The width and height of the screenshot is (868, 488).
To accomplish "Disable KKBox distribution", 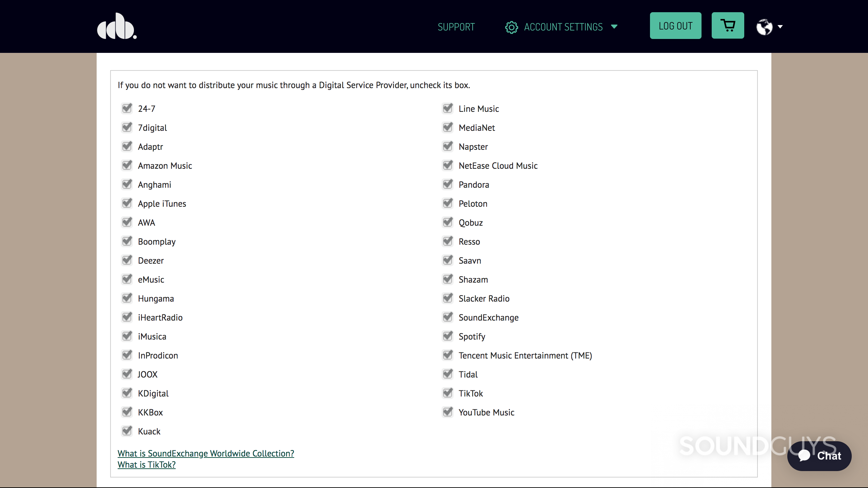I will tap(127, 412).
